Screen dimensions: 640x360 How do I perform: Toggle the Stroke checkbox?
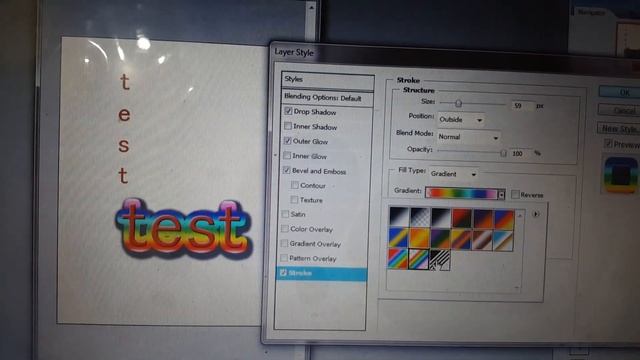[283, 273]
